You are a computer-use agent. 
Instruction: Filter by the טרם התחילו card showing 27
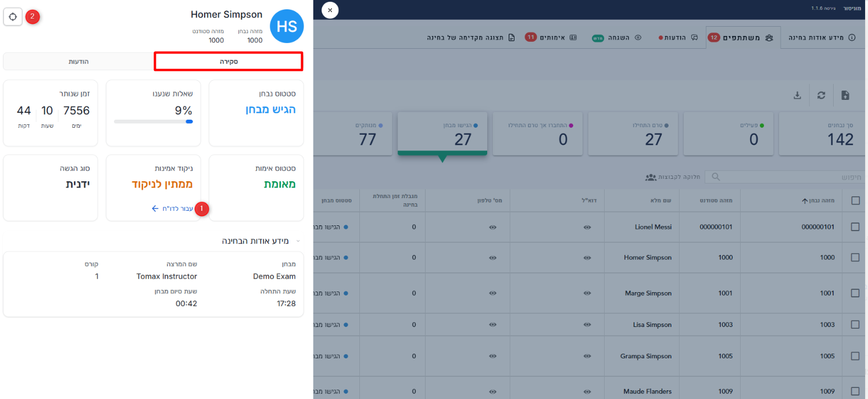click(x=633, y=134)
